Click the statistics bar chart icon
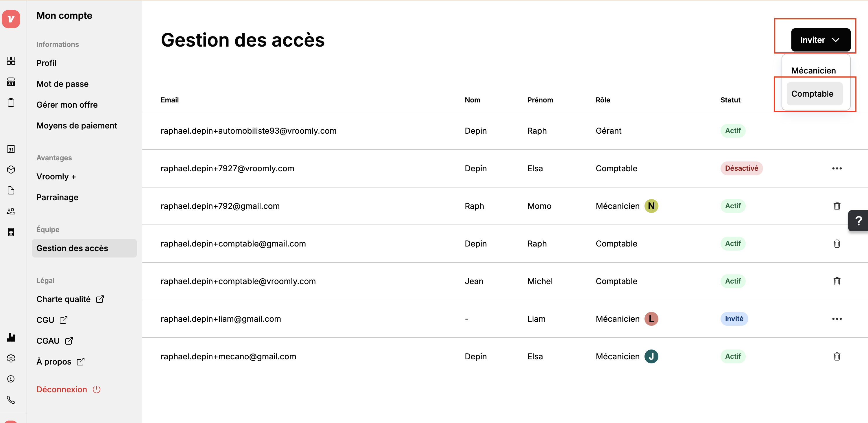 tap(11, 337)
